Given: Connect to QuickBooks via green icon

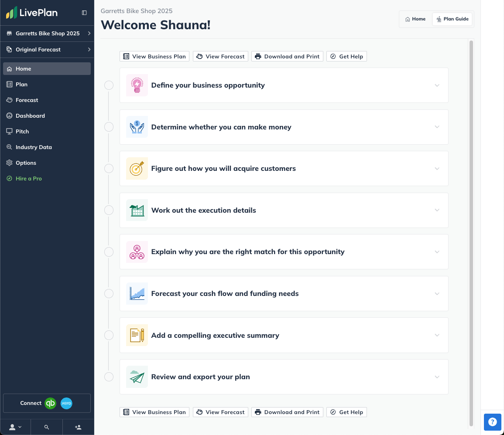Looking at the screenshot, I should tap(51, 403).
